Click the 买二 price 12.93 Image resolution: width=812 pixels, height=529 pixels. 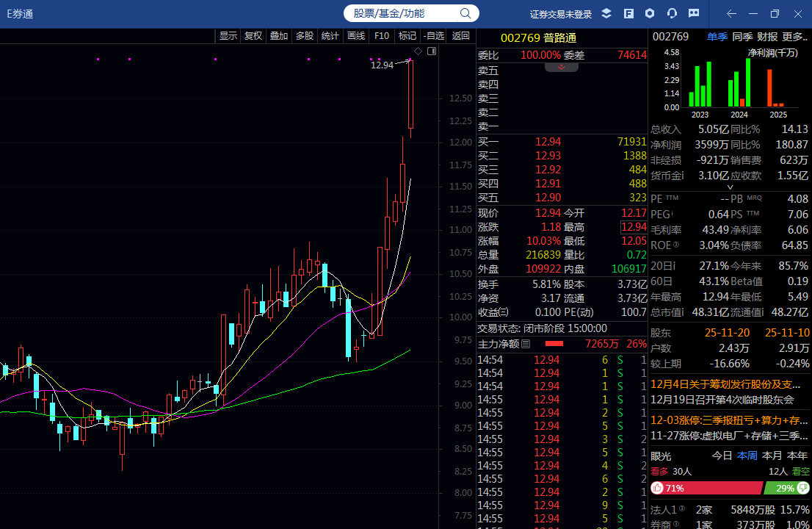click(x=548, y=156)
